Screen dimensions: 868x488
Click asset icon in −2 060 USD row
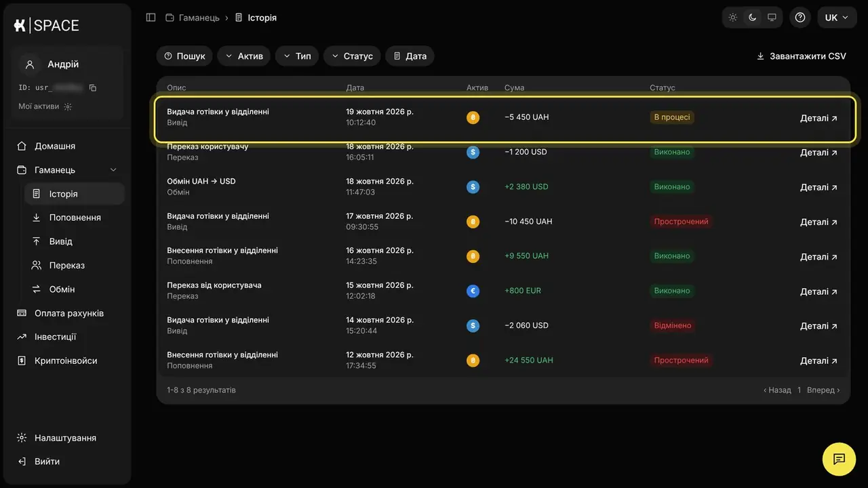pyautogui.click(x=473, y=325)
